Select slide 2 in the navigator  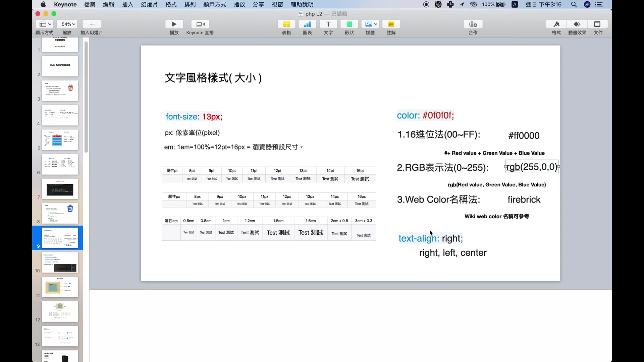click(60, 66)
